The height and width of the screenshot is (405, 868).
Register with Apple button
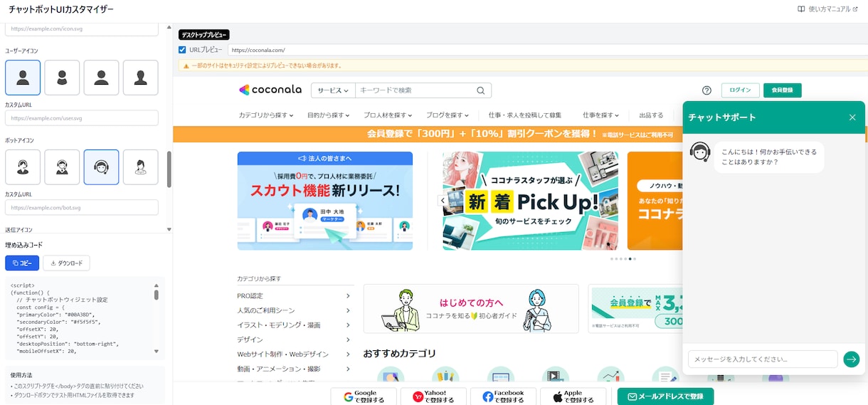coord(573,396)
